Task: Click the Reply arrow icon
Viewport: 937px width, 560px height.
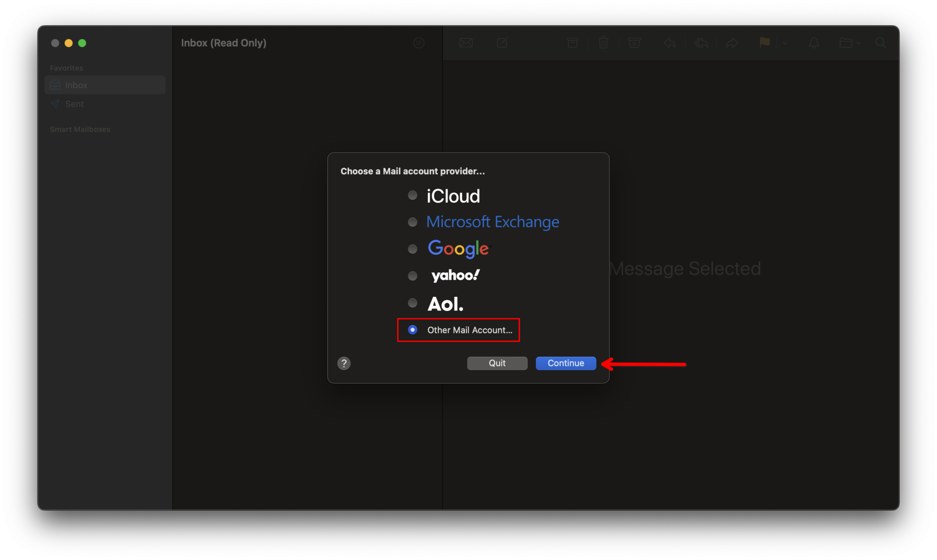Action: click(670, 43)
